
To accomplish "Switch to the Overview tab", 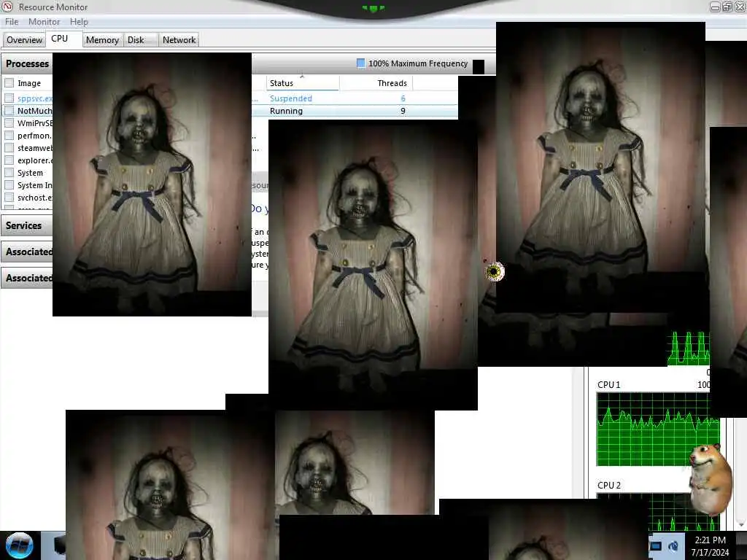I will (24, 40).
